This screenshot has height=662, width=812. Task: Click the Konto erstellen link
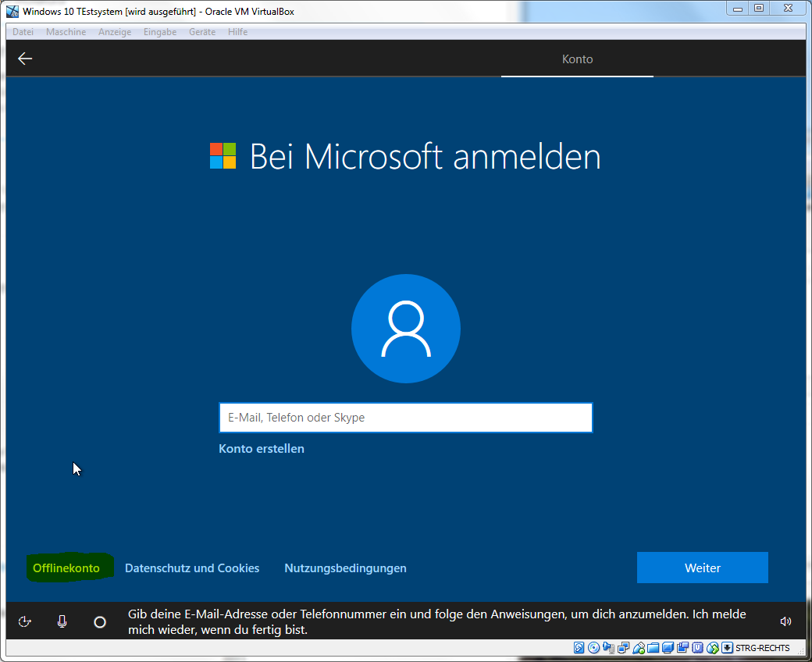pyautogui.click(x=262, y=449)
